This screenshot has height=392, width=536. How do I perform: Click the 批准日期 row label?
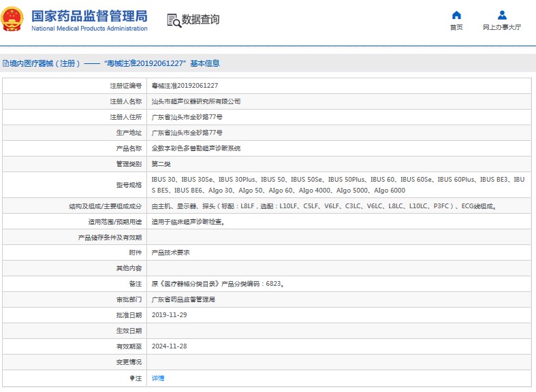[129, 315]
